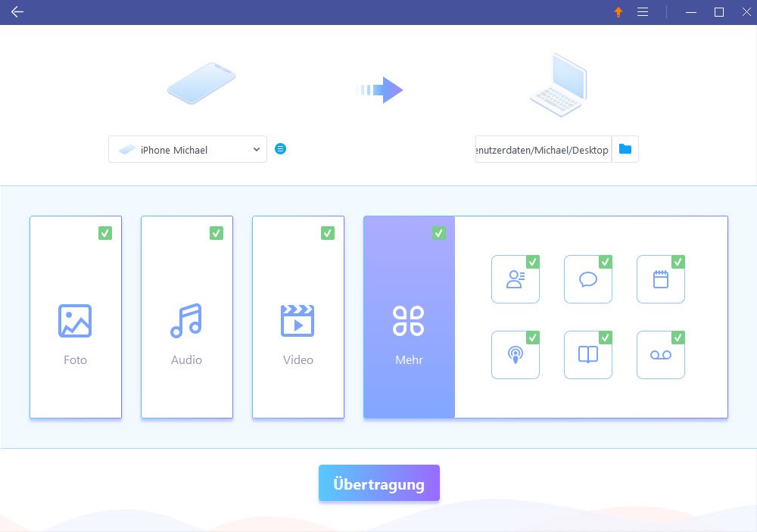The height and width of the screenshot is (532, 757).
Task: Select the Contacts tile icon
Action: click(x=515, y=279)
